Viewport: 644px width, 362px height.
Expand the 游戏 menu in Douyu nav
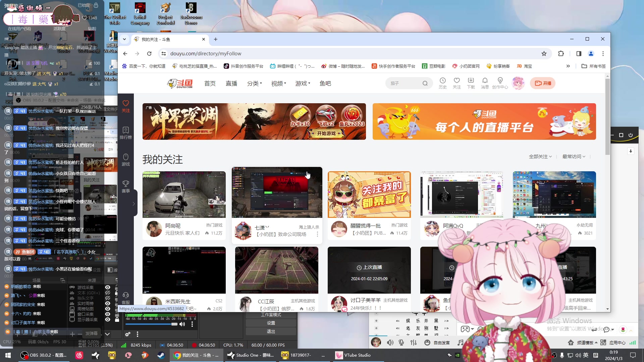pos(303,83)
